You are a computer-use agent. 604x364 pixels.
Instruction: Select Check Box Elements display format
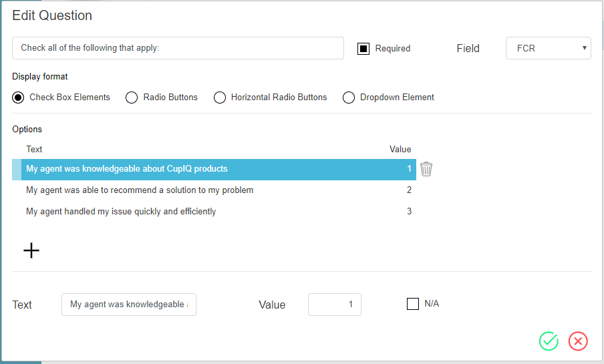click(x=19, y=98)
